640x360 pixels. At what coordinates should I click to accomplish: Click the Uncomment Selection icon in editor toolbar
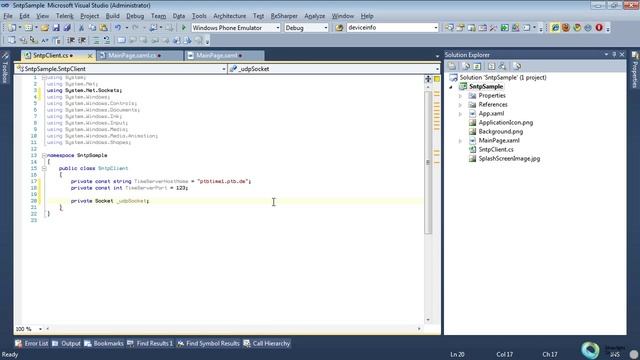coord(107,40)
